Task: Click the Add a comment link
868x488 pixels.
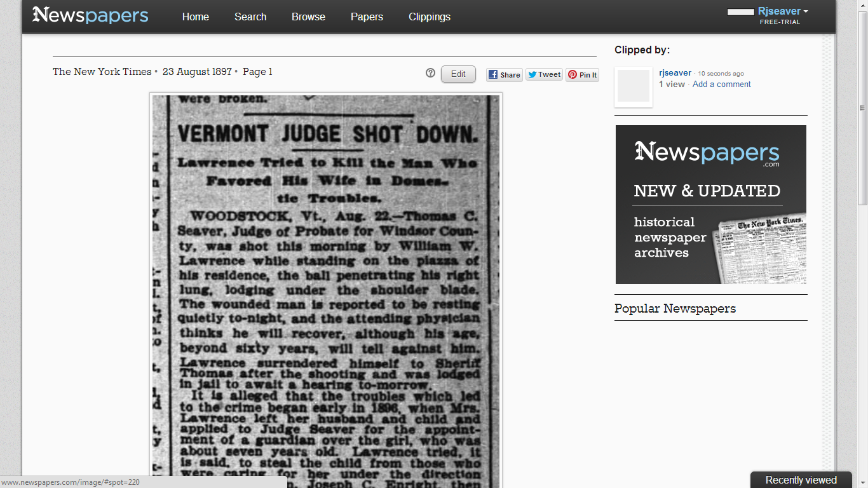Action: click(x=722, y=84)
